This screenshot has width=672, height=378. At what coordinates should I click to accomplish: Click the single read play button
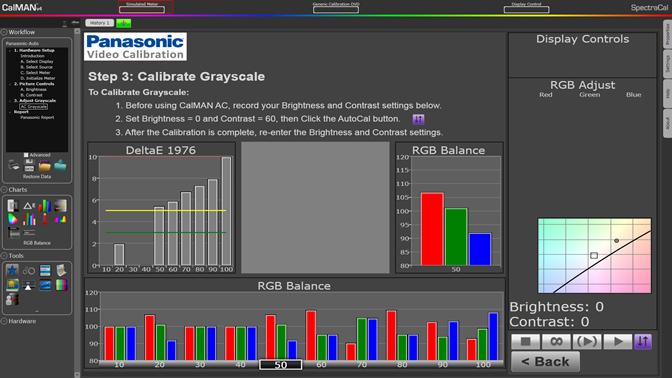point(618,342)
